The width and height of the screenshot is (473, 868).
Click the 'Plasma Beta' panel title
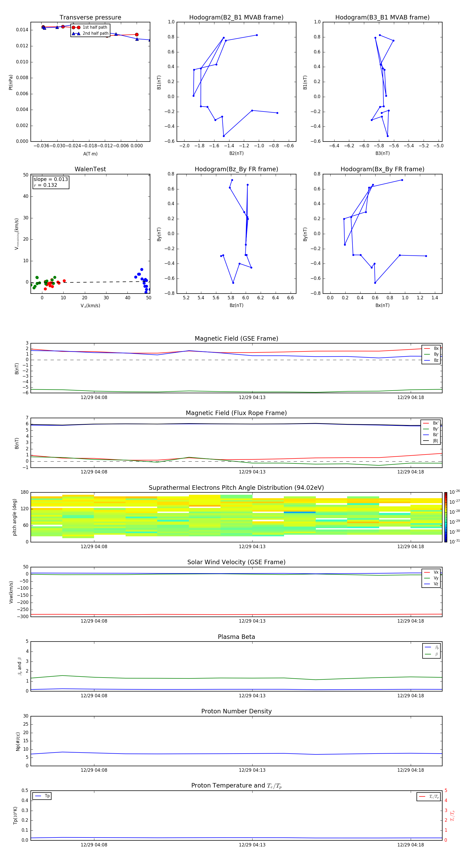[x=236, y=637]
